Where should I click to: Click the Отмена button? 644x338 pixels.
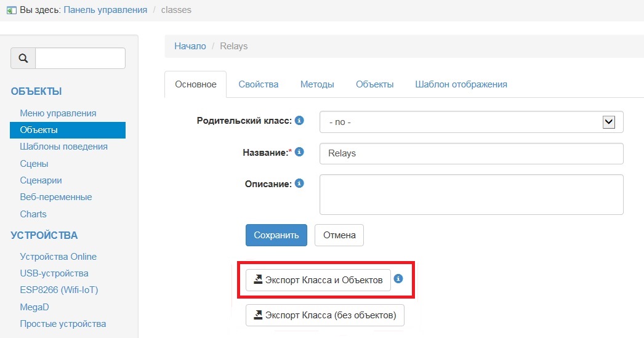(x=339, y=235)
